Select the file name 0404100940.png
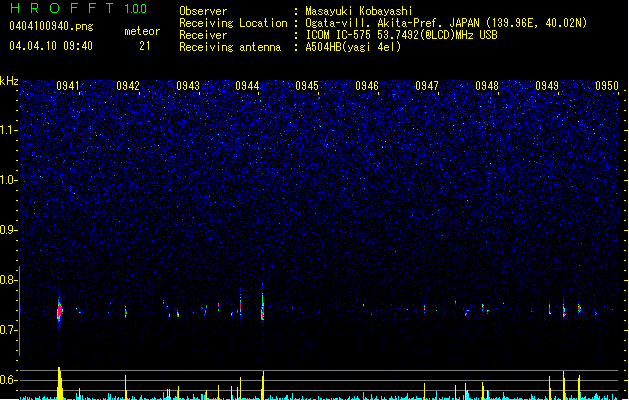Screen dimensions: 629x400 pyautogui.click(x=51, y=26)
